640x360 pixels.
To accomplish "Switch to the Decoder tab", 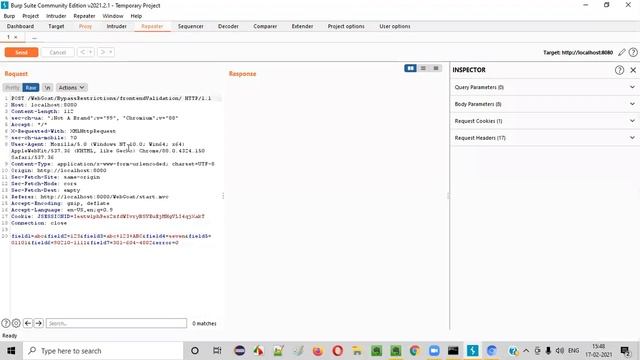I will pos(228,26).
